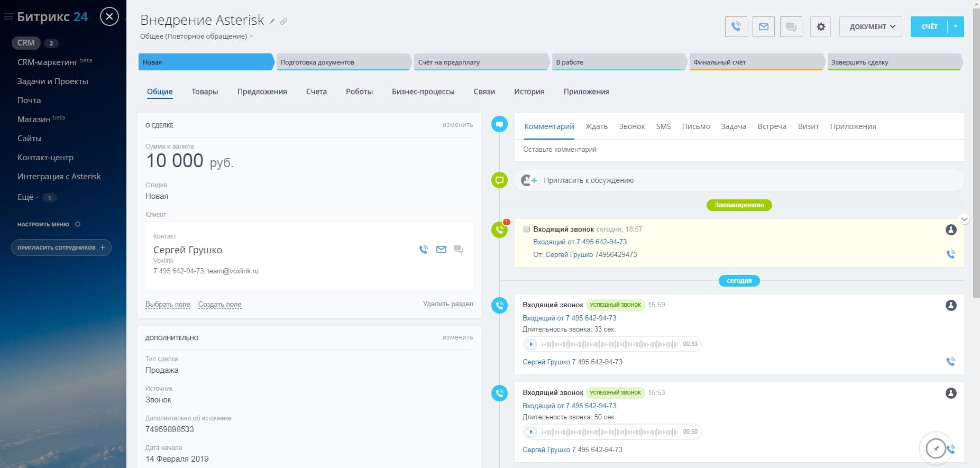Move deal to Подготовка документов stage
This screenshot has height=468, width=980.
343,62
